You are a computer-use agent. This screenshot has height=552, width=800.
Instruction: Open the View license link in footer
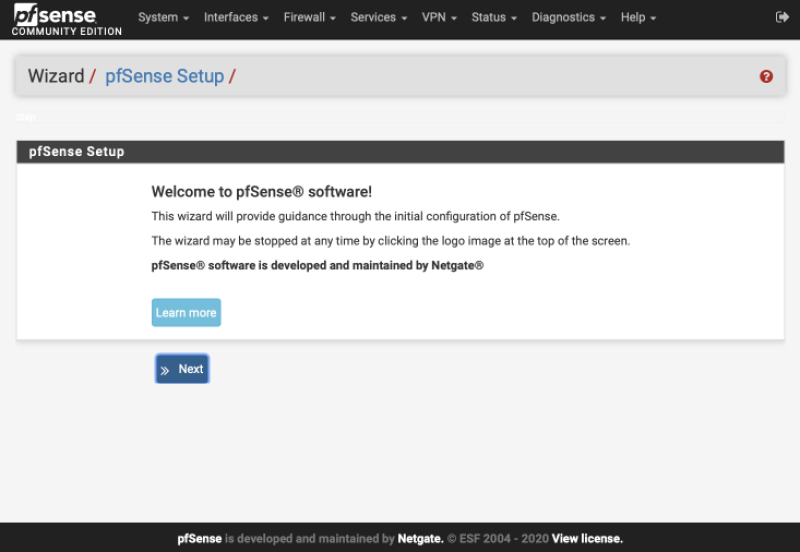(587, 539)
